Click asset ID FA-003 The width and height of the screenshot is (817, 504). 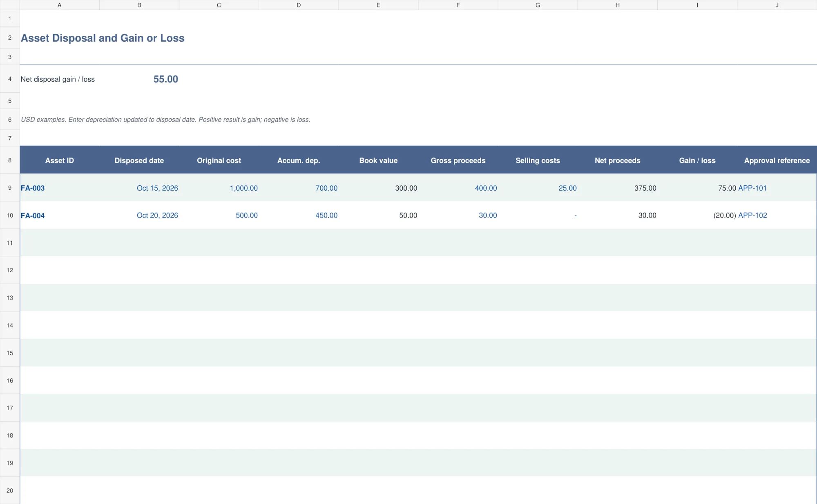(x=33, y=188)
